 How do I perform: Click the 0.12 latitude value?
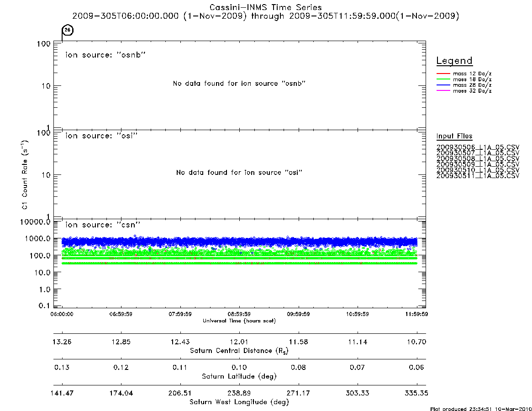pos(121,367)
